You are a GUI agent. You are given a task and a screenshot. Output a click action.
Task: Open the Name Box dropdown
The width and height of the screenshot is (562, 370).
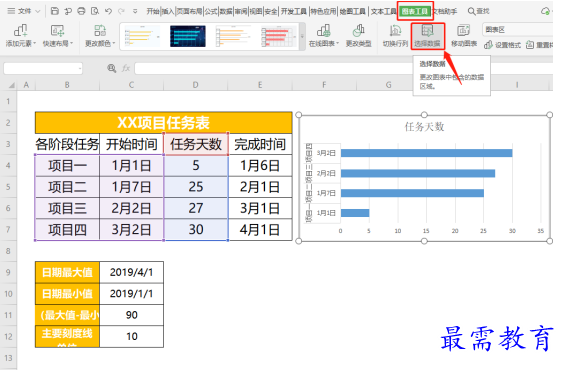(80, 68)
